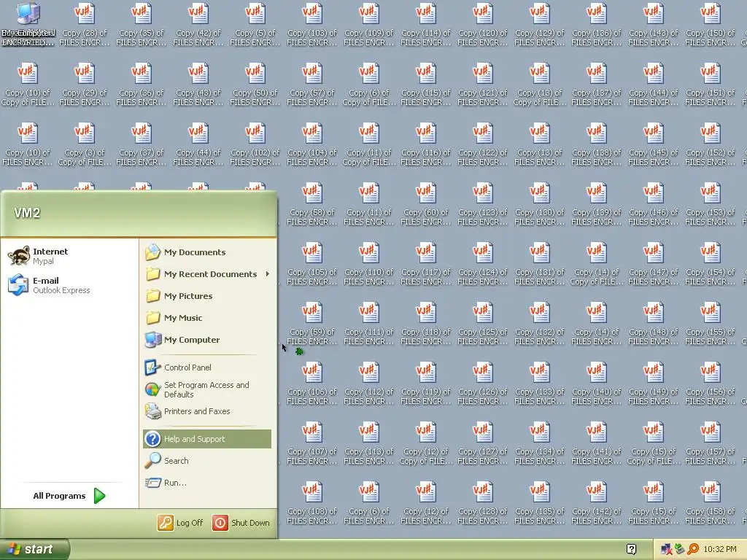Select desktop file Copy (124) of FILES ENCR
747x560 pixels.
pos(483,264)
